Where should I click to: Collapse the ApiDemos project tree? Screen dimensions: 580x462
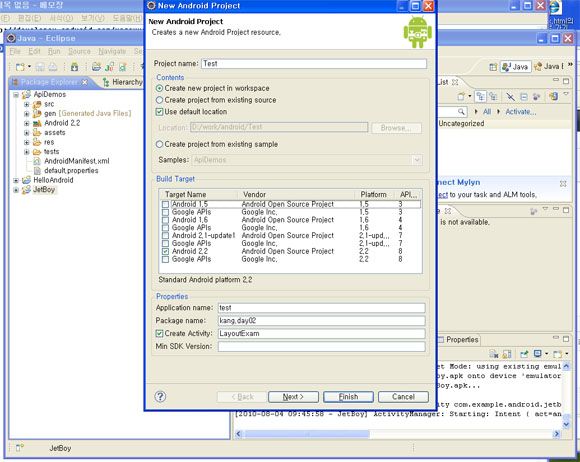(16, 95)
